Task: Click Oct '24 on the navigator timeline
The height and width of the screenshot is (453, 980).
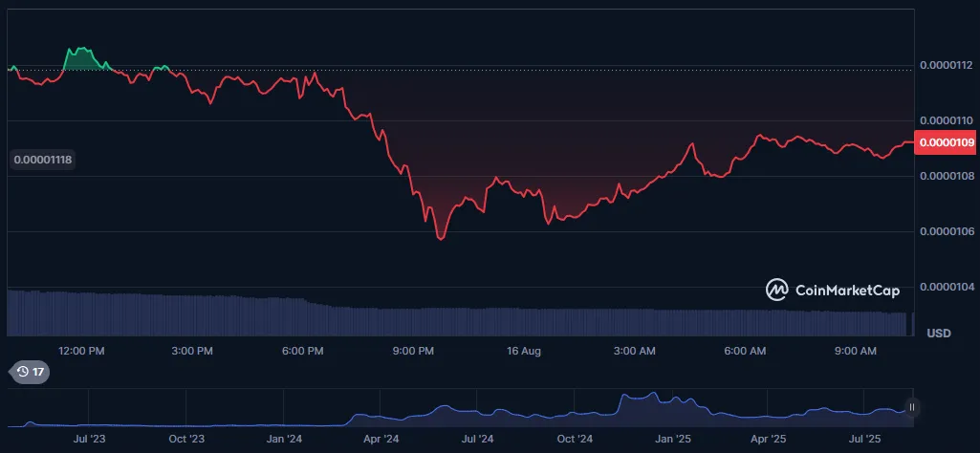Action: tap(575, 440)
